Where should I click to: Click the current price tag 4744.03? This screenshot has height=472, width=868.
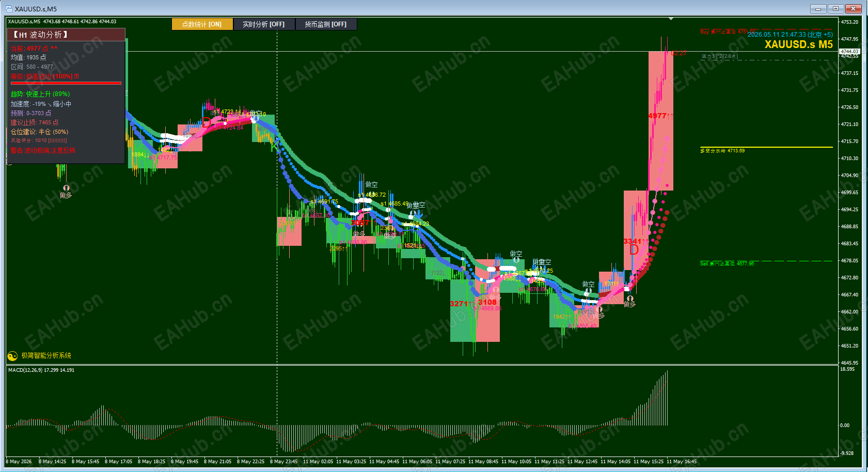849,51
